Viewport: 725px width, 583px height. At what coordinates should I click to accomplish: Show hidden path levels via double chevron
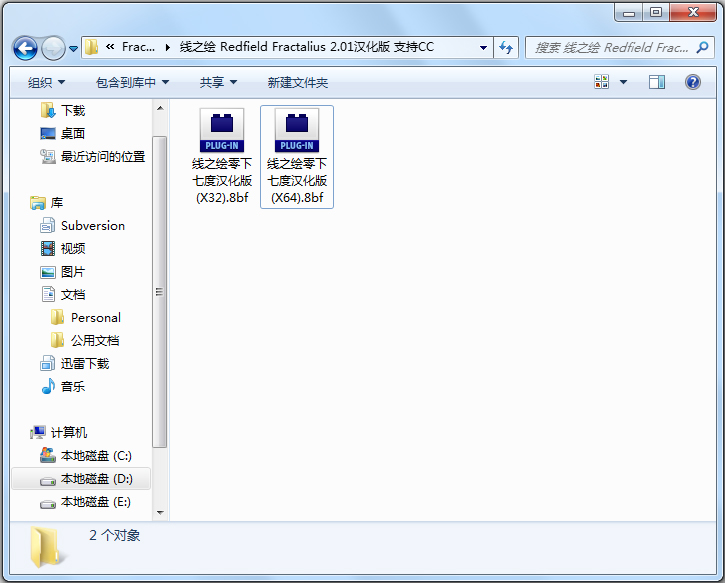coord(110,47)
